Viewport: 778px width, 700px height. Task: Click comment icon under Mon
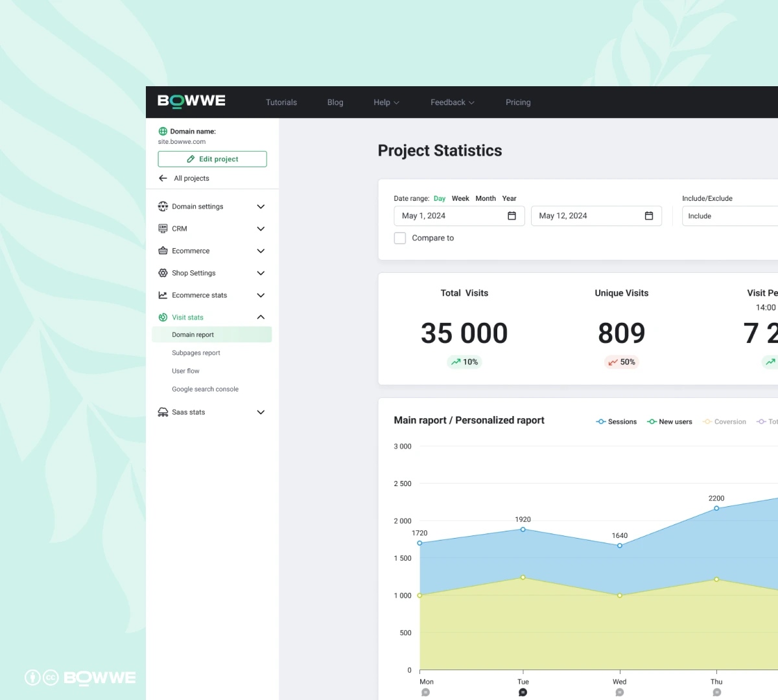click(x=426, y=692)
